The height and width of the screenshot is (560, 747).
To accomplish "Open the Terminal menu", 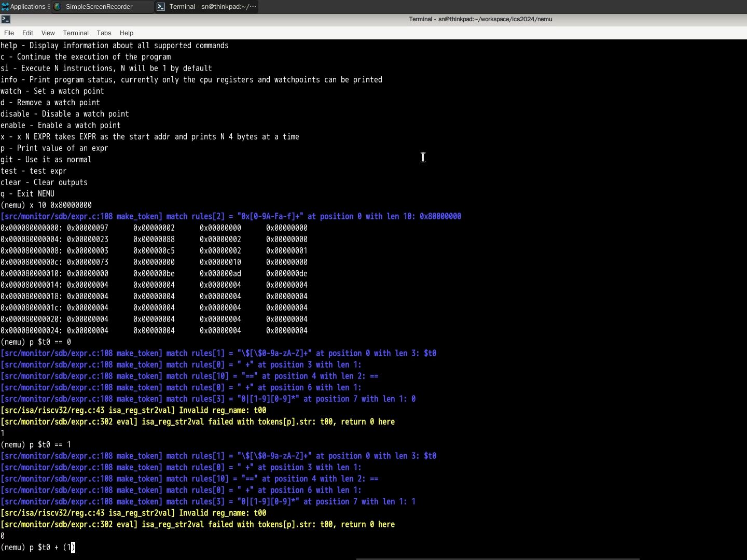I will (76, 33).
